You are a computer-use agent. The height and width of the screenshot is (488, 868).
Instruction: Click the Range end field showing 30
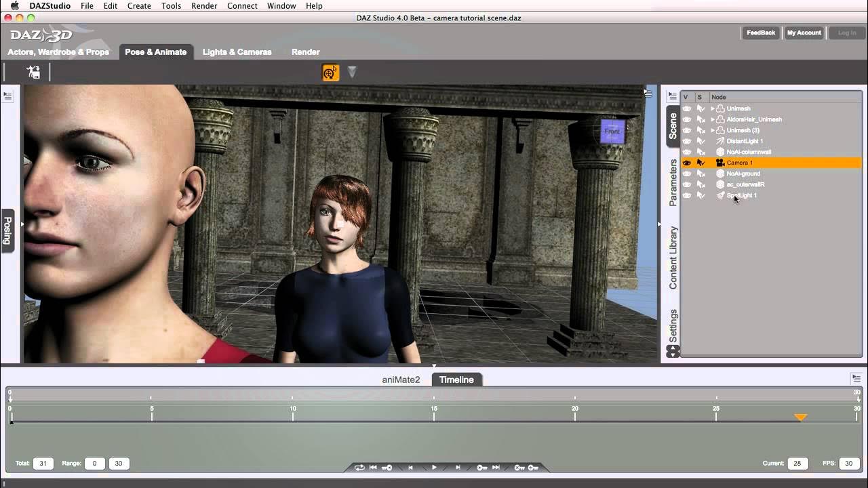[119, 464]
